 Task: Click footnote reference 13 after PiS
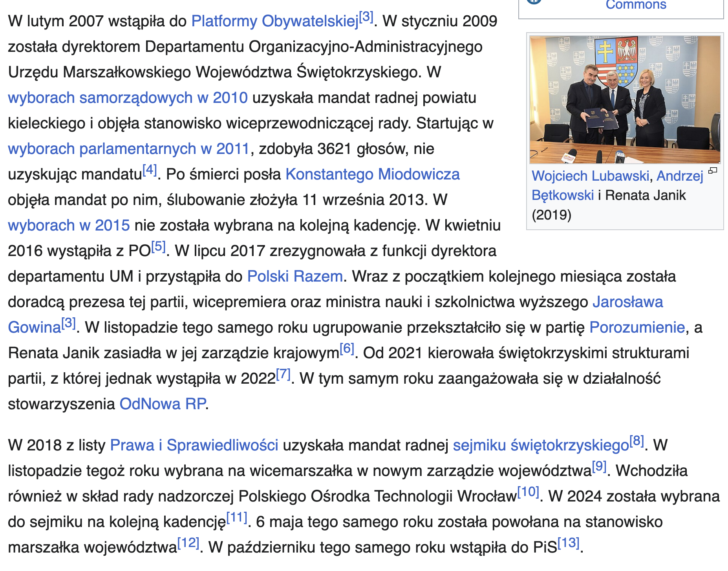pos(568,543)
